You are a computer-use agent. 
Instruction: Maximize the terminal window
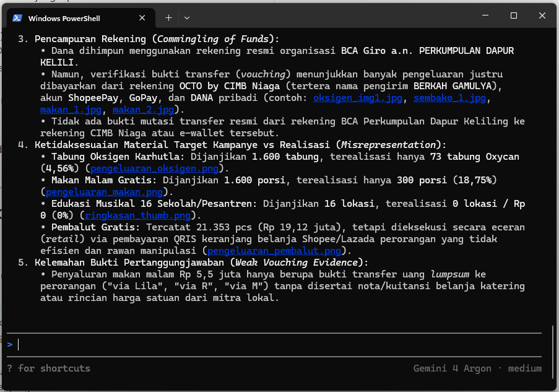click(514, 15)
